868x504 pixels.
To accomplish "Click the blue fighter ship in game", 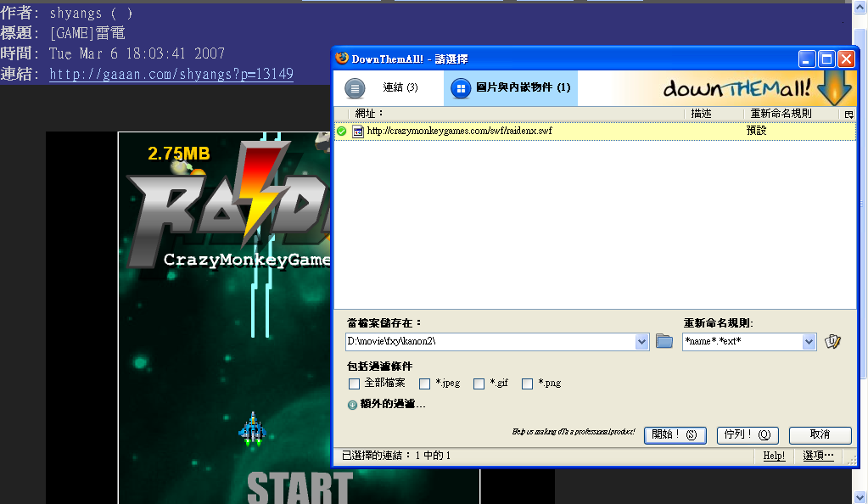I will [x=253, y=429].
